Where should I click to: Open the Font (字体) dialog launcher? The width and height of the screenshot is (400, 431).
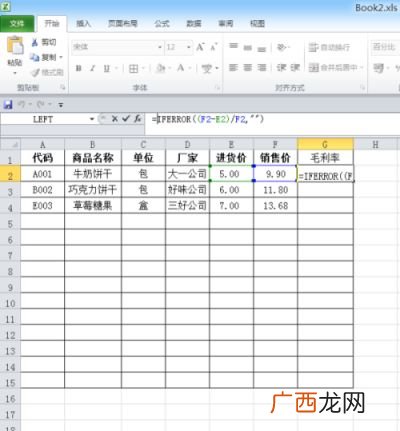(x=217, y=88)
